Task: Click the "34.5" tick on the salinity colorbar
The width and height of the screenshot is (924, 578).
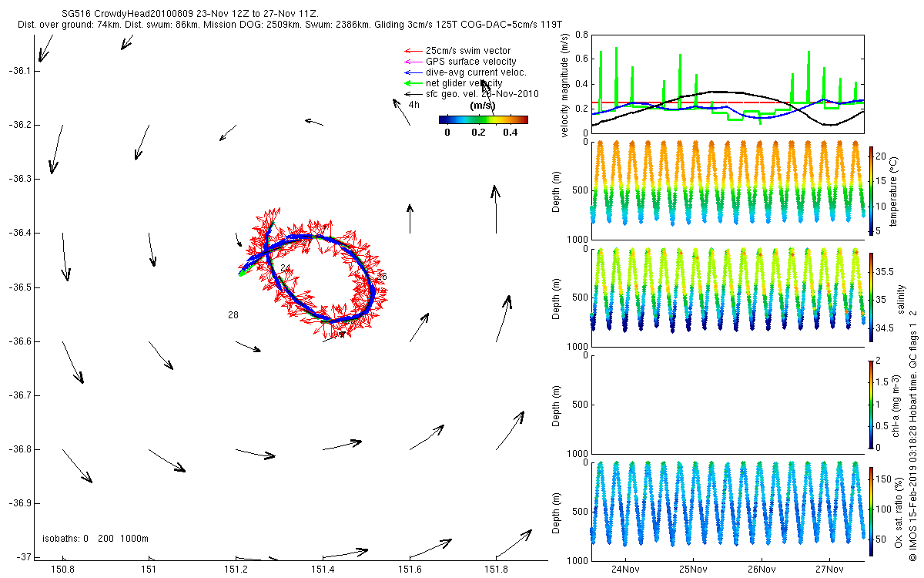Action: [x=884, y=328]
